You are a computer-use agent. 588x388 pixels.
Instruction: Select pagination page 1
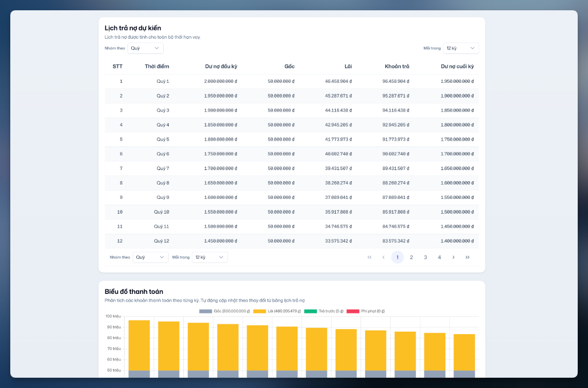tap(397, 257)
